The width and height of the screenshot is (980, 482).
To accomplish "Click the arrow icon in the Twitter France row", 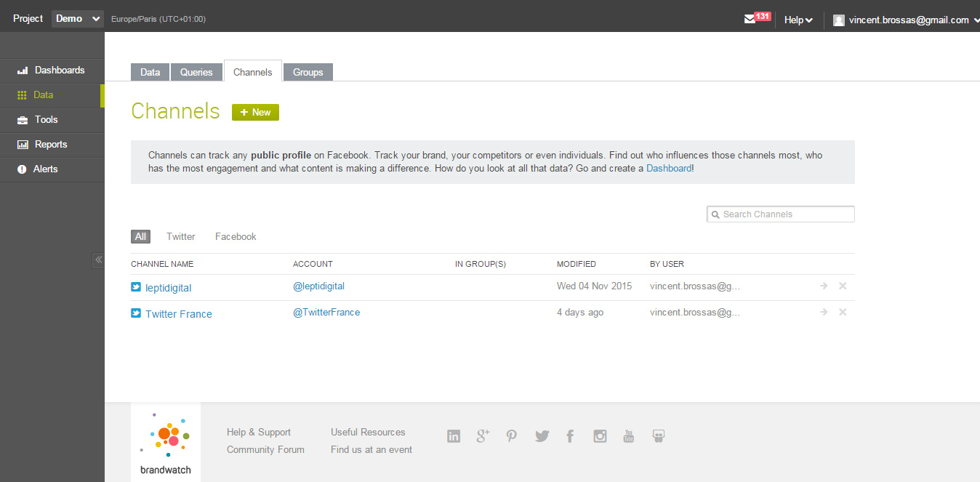I will click(x=824, y=312).
